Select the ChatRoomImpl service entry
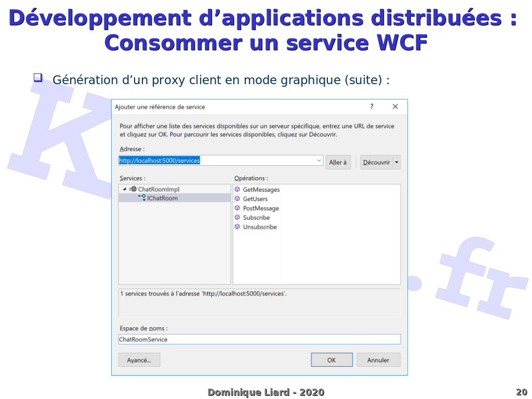Viewport: 532px width, 399px height. 158,190
